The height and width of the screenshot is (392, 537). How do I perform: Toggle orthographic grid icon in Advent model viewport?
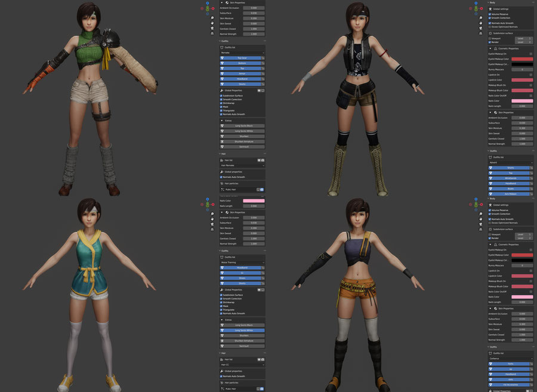(480, 33)
